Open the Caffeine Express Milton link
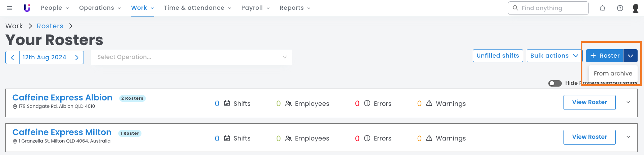This screenshot has height=155, width=644. (62, 132)
